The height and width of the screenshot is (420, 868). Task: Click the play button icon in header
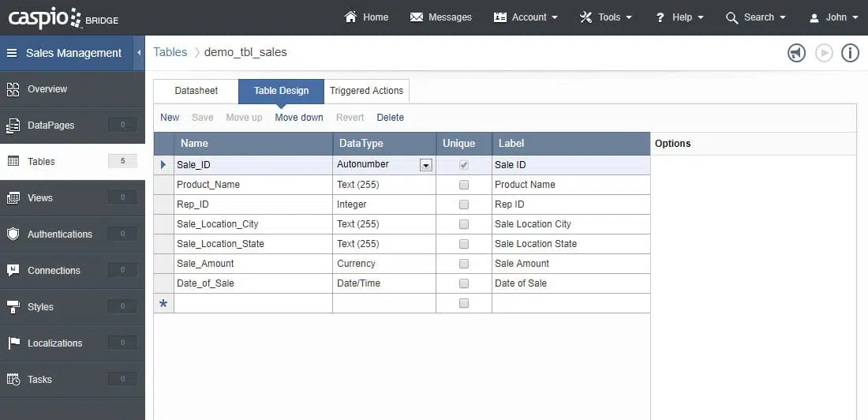pos(824,53)
